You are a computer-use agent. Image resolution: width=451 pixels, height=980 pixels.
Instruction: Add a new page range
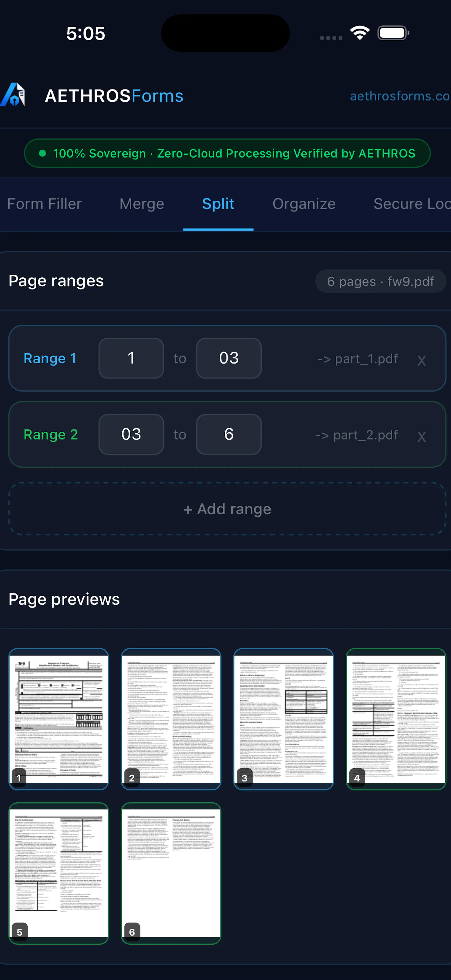227,509
